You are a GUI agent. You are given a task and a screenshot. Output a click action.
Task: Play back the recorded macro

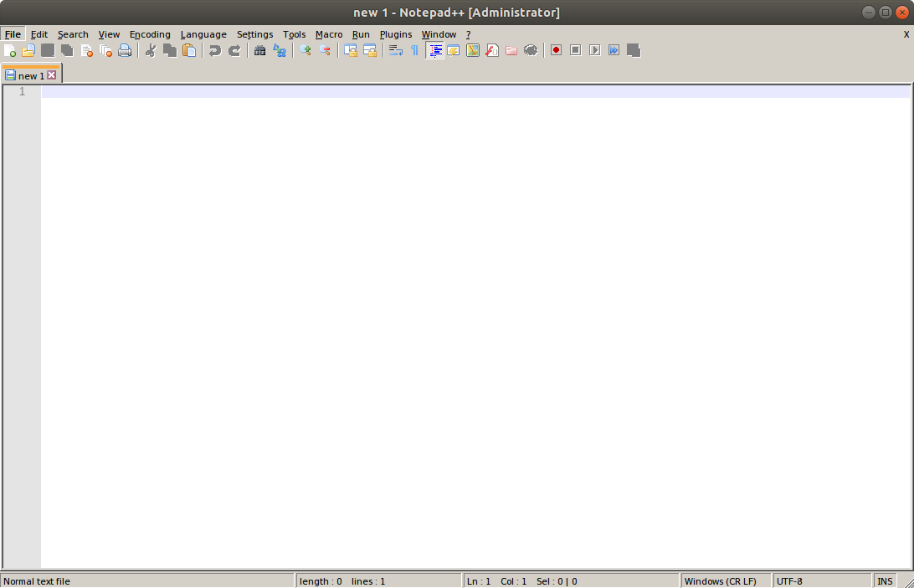pyautogui.click(x=594, y=50)
